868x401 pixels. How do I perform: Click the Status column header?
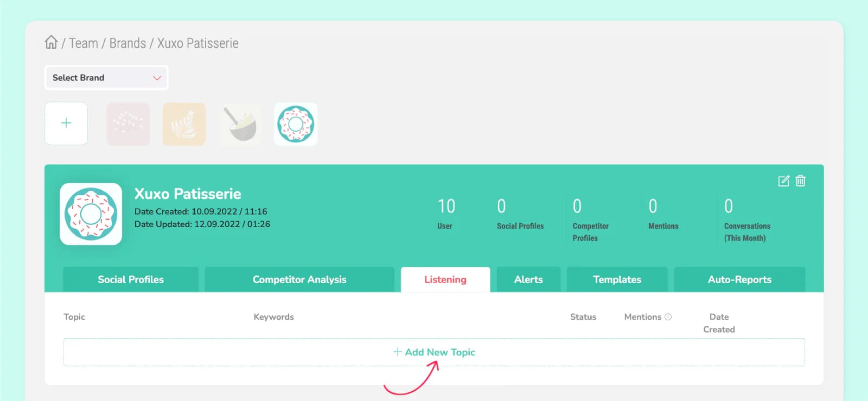pos(583,317)
